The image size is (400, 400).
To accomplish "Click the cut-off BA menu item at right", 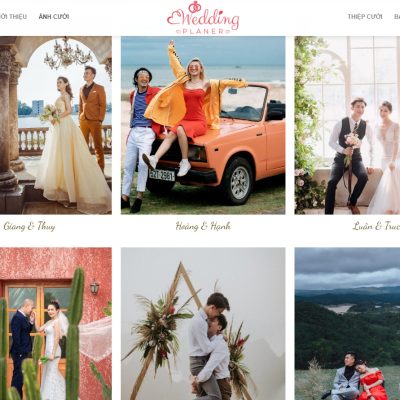I will 397,16.
